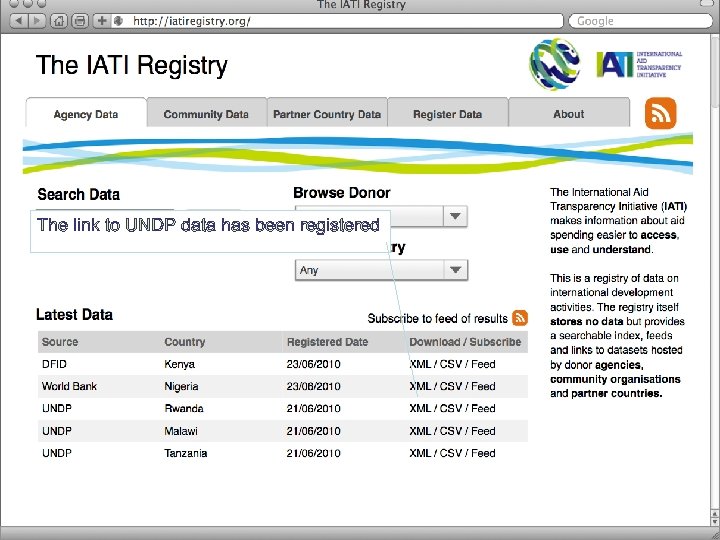Click Feed link in UNDP Tanzania row

tap(483, 453)
